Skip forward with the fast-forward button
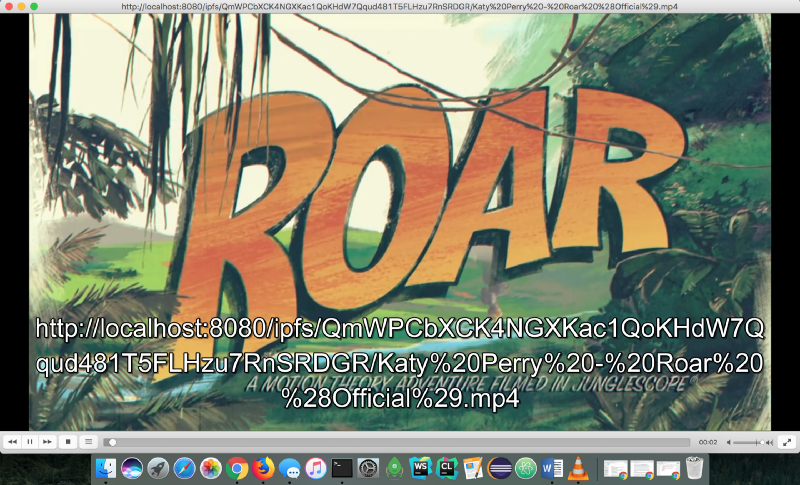Screen dimensions: 800x485 47,442
